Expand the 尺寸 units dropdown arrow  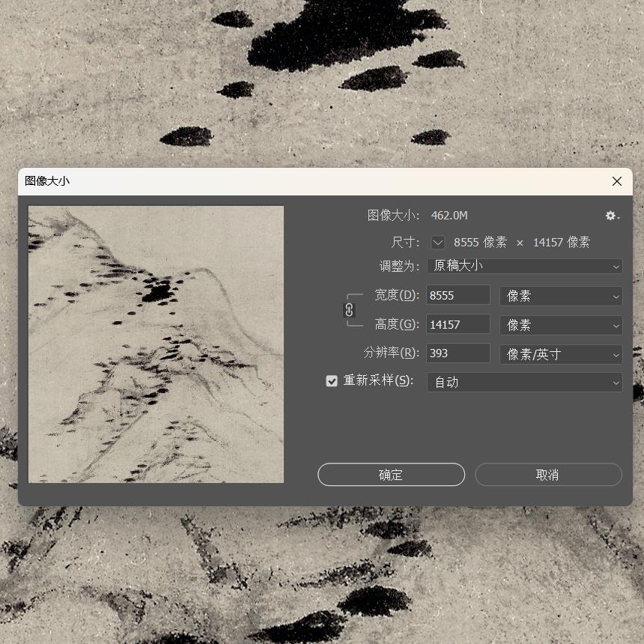tap(438, 243)
